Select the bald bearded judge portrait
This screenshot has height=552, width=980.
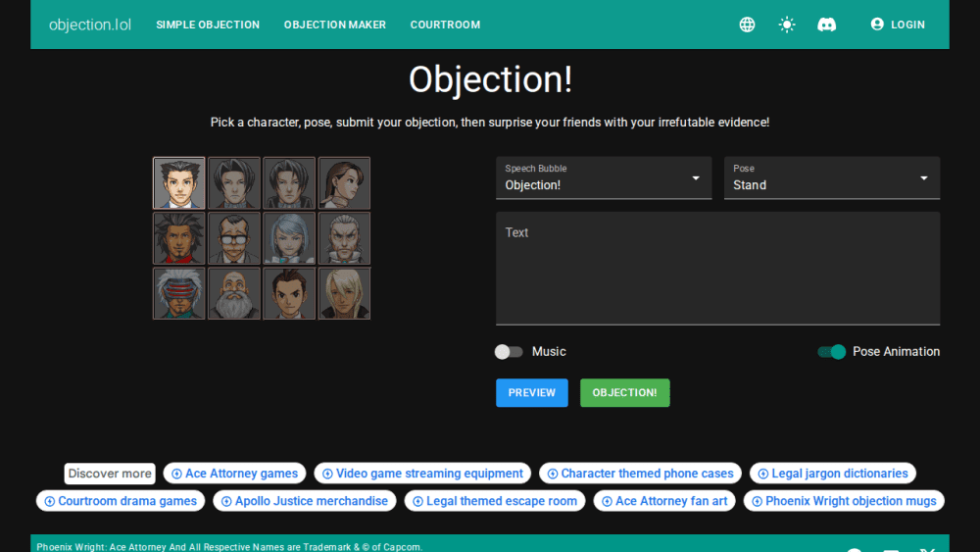click(234, 293)
